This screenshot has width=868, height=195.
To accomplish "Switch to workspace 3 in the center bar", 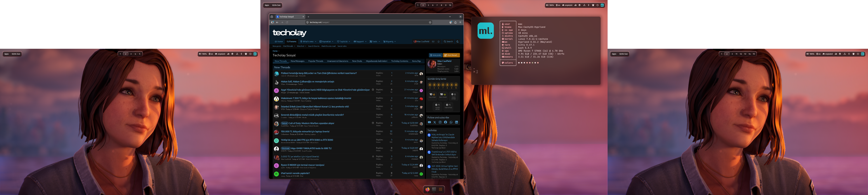I will [428, 5].
